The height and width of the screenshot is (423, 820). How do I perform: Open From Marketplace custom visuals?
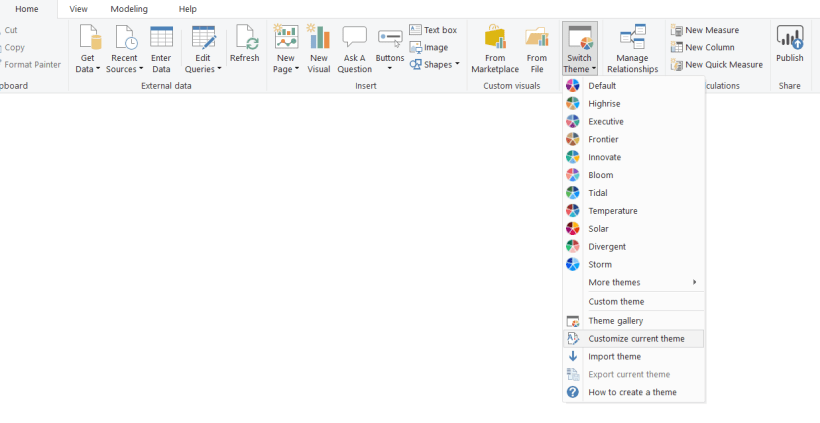coord(495,38)
